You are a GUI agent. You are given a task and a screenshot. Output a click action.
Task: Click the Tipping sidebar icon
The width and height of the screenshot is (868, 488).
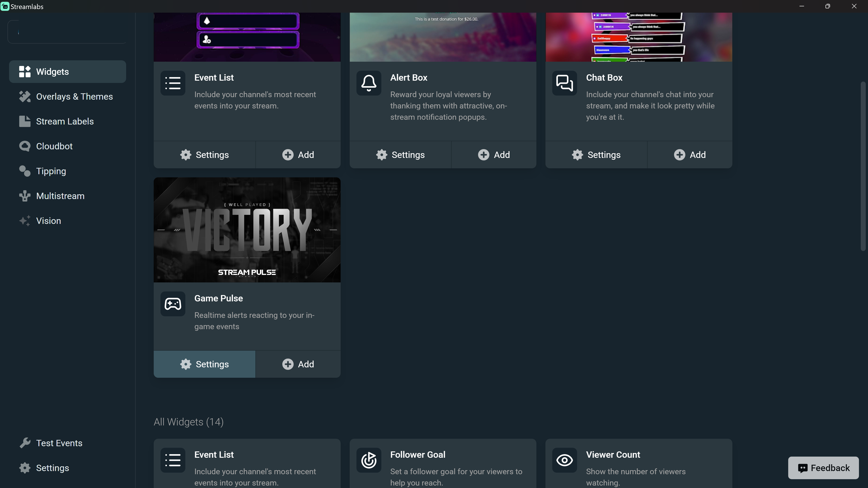coord(25,171)
